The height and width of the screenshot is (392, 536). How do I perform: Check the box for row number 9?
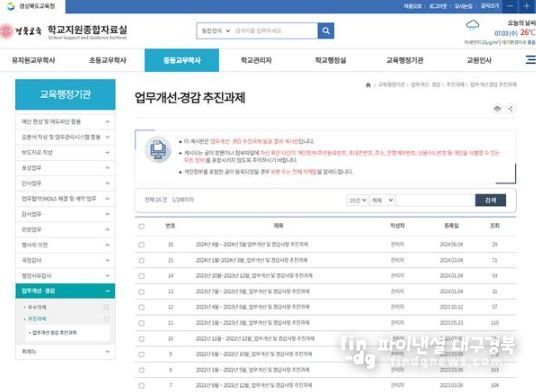142,354
